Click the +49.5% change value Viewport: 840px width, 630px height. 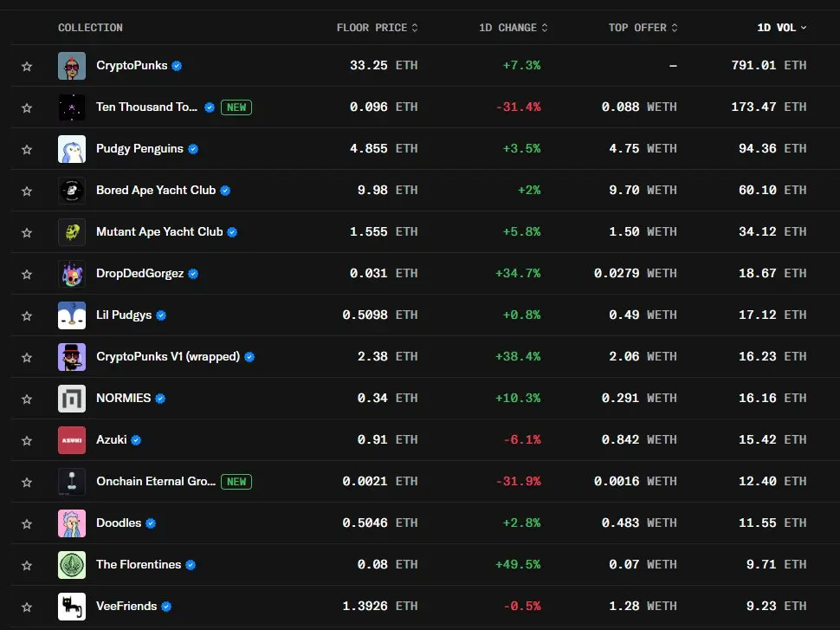tap(518, 565)
